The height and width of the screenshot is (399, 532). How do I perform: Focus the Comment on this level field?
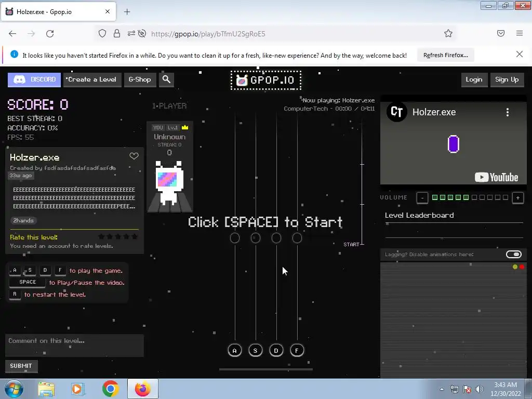click(x=74, y=345)
